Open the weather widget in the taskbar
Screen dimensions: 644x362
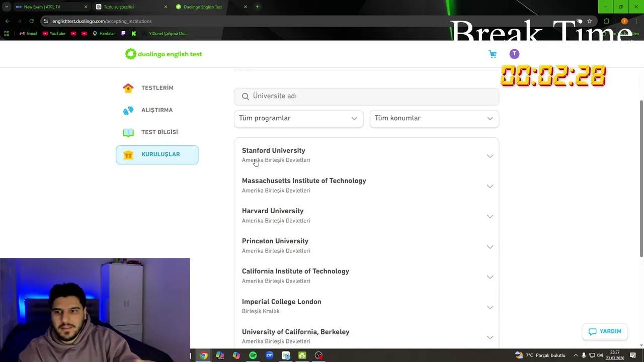(540, 355)
